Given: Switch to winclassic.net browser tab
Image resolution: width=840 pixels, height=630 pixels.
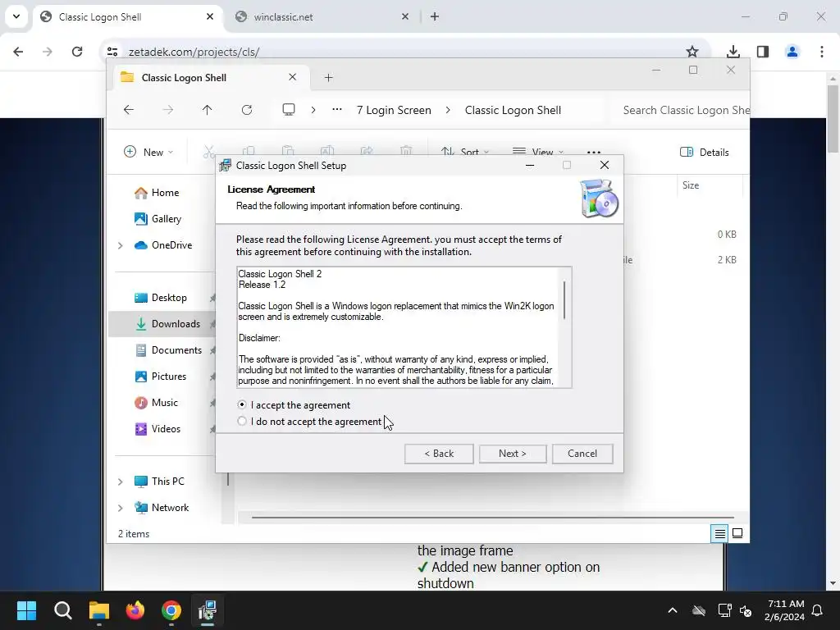Looking at the screenshot, I should pos(322,17).
